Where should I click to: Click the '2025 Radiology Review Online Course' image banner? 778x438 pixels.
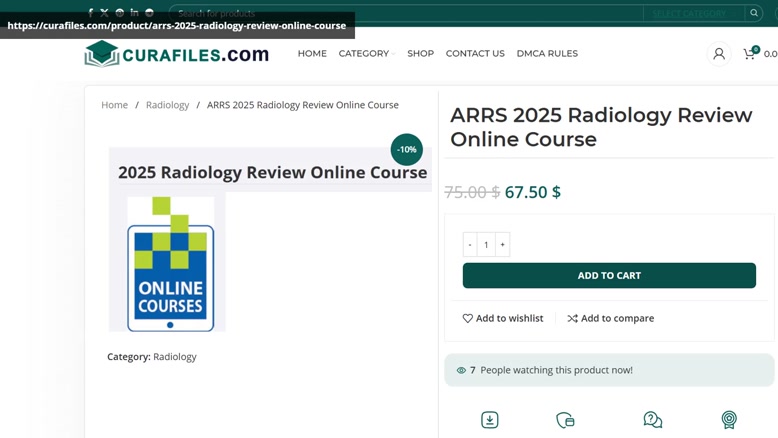pos(272,172)
